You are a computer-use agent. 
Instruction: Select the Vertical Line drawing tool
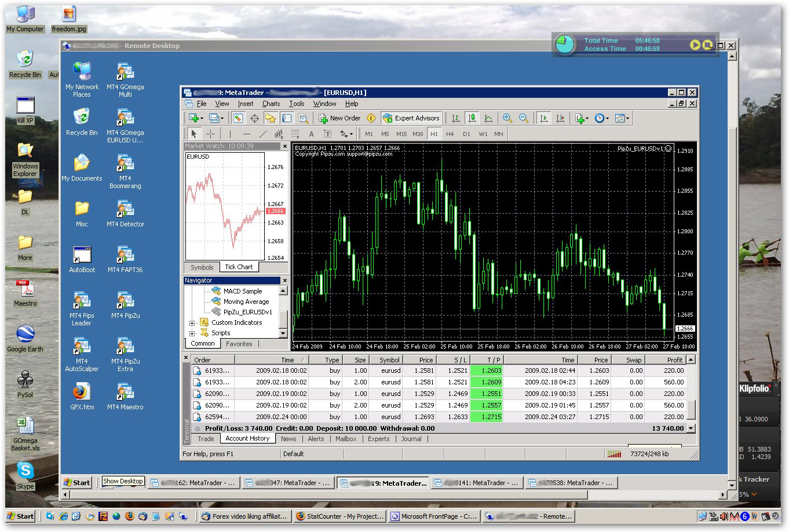[230, 134]
